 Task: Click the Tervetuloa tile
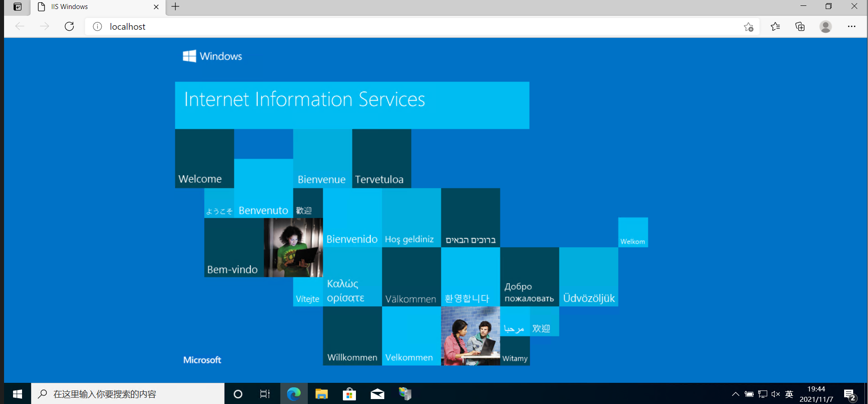(x=382, y=159)
